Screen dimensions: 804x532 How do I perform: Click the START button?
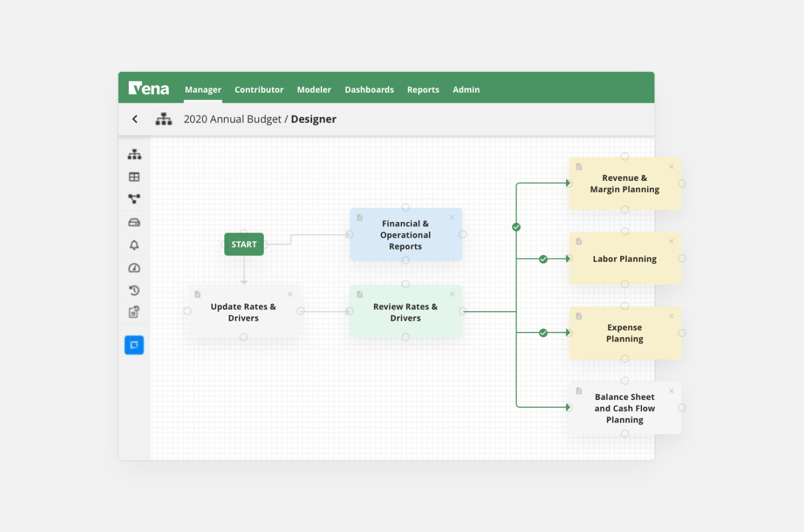point(243,244)
